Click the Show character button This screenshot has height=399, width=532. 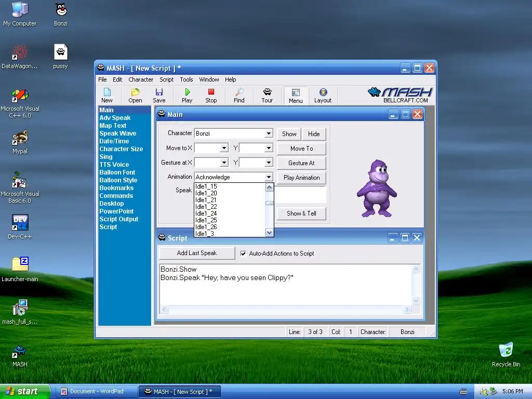[289, 134]
